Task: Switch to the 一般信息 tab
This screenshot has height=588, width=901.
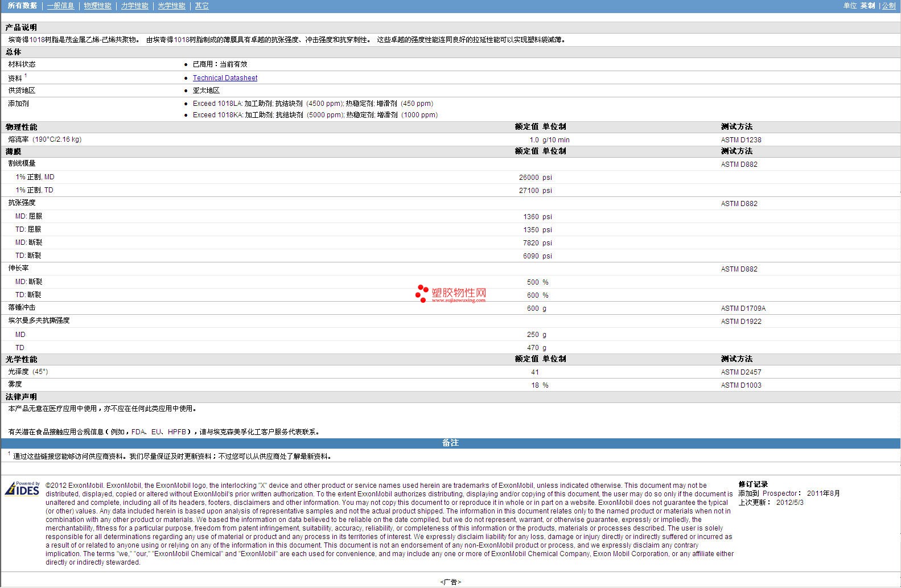Action: coord(60,6)
